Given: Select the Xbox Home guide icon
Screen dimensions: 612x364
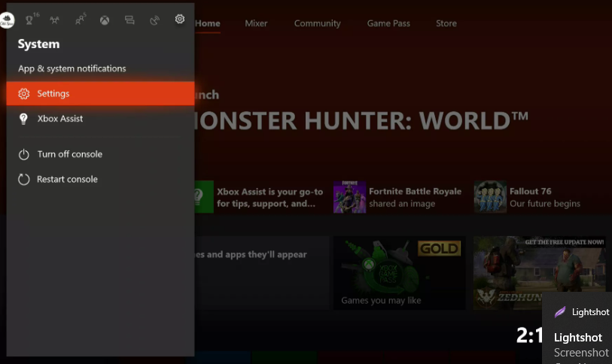Looking at the screenshot, I should [105, 20].
